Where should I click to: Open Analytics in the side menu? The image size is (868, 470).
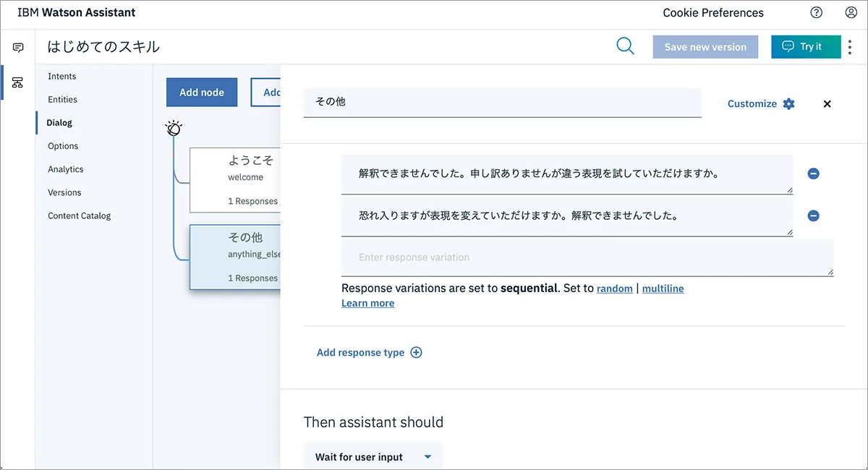click(66, 169)
